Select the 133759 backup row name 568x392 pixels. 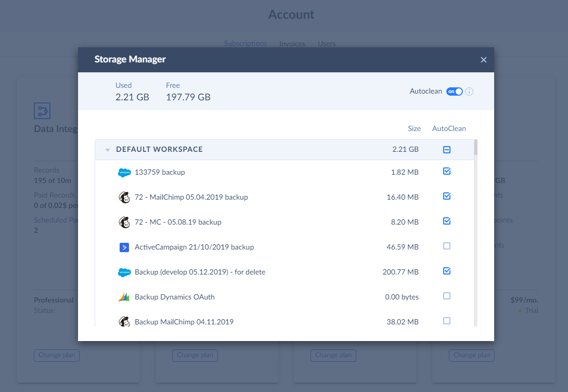[x=160, y=172]
